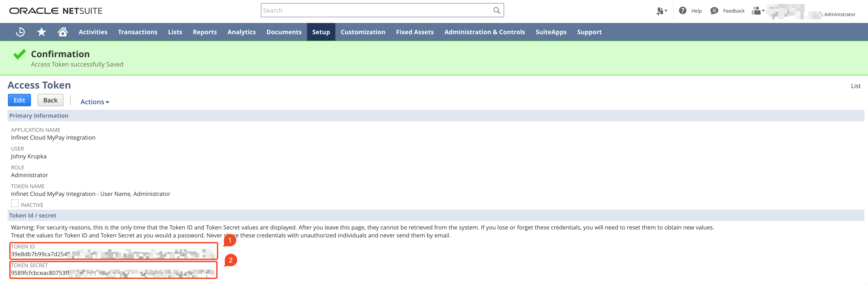868x284 pixels.
Task: Open the Create New icon menu
Action: pos(661,11)
